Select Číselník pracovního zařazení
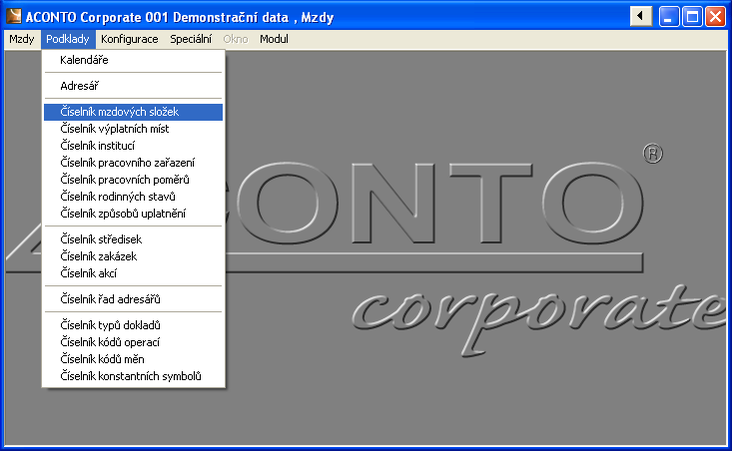732x451 pixels. tap(133, 163)
